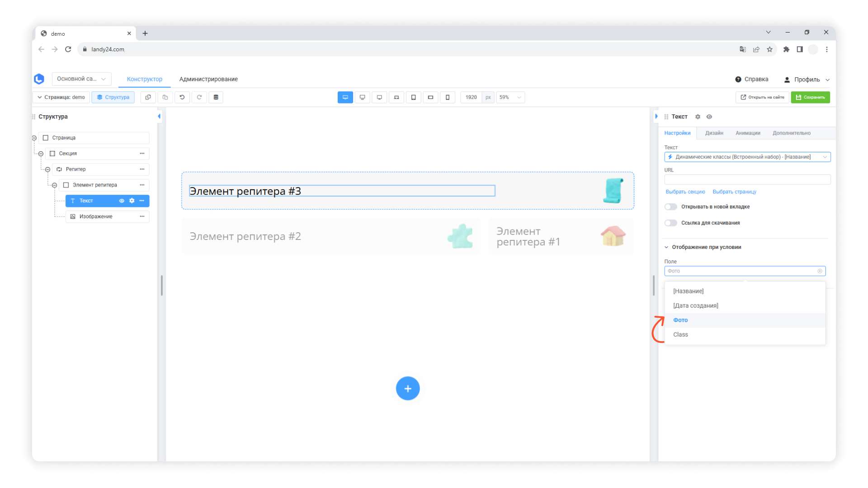Select "Class" option in field list
The image size is (868, 488).
coord(680,334)
